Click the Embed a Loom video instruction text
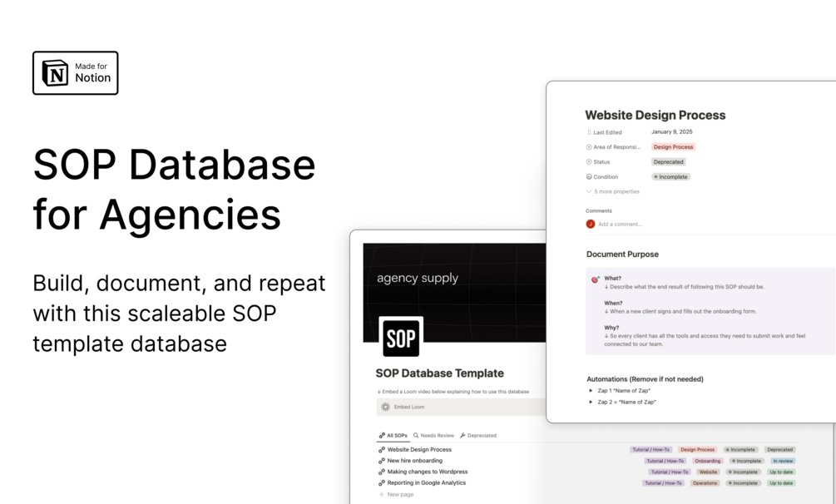The height and width of the screenshot is (504, 836). 453,392
